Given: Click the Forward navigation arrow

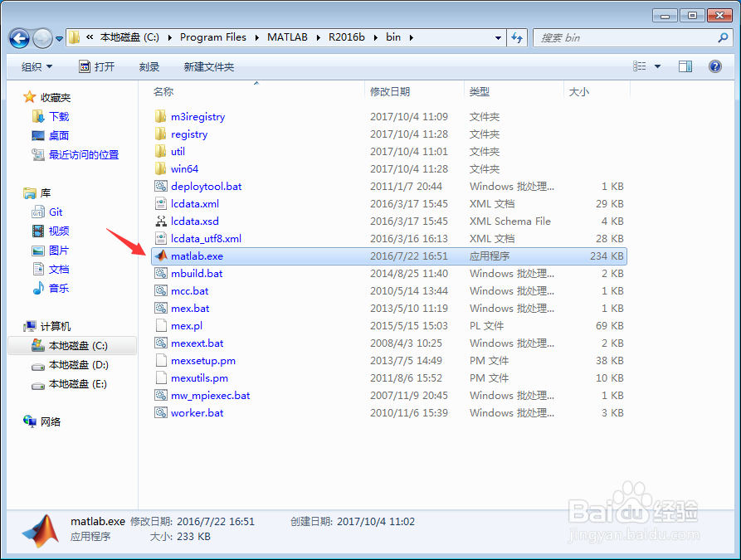Looking at the screenshot, I should tap(42, 38).
